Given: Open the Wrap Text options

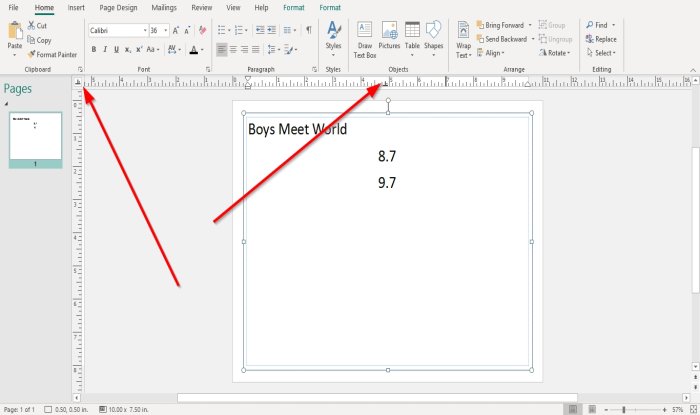Looking at the screenshot, I should [x=463, y=40].
